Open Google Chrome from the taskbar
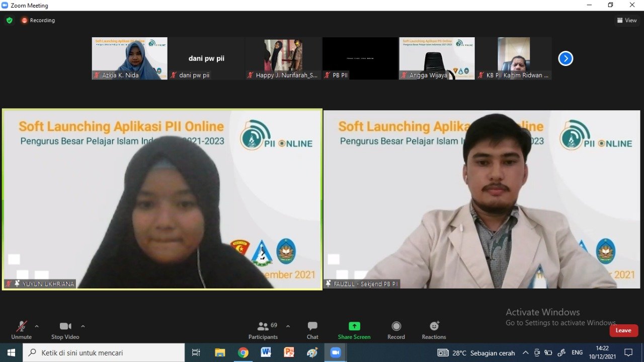This screenshot has width=644, height=362. click(243, 352)
